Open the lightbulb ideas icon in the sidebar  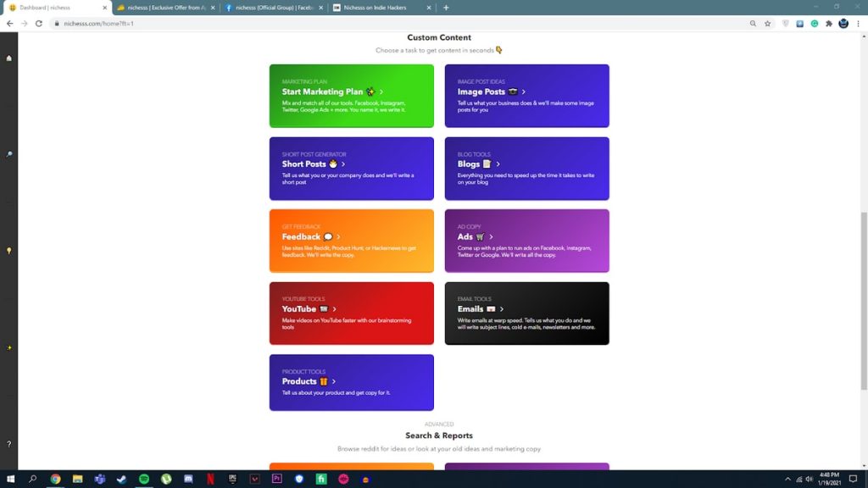(8, 251)
